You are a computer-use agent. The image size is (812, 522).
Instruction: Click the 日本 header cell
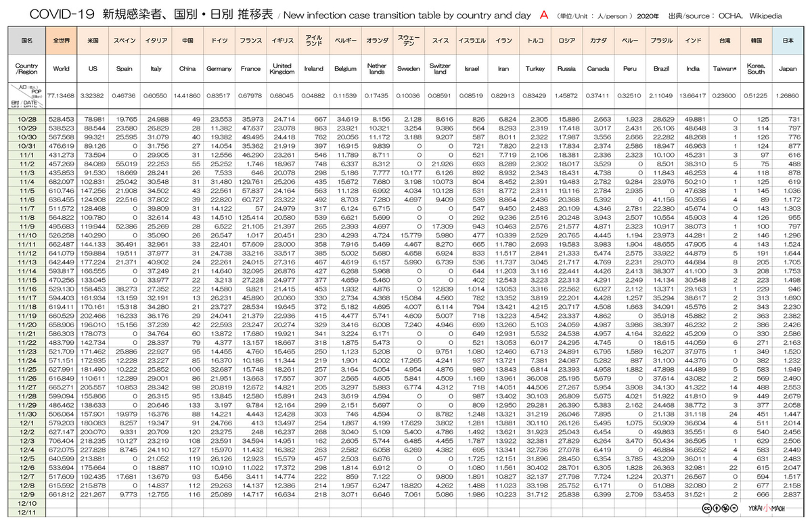coord(788,41)
